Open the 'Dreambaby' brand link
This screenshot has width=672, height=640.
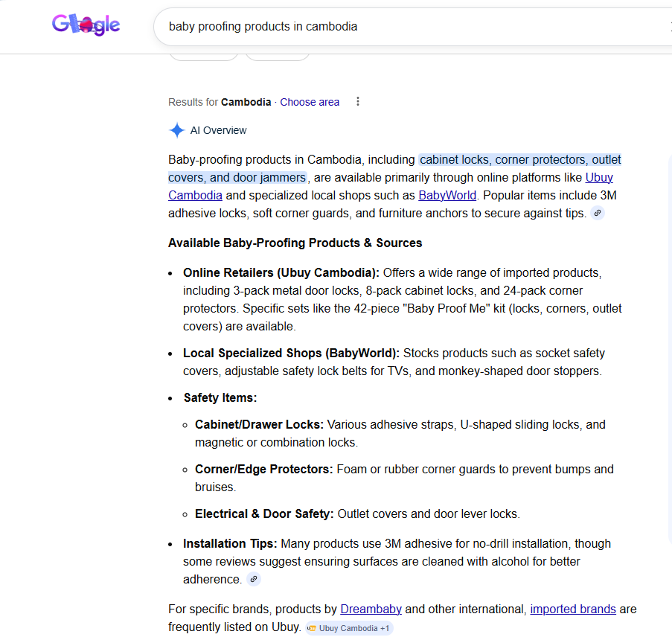coord(371,609)
